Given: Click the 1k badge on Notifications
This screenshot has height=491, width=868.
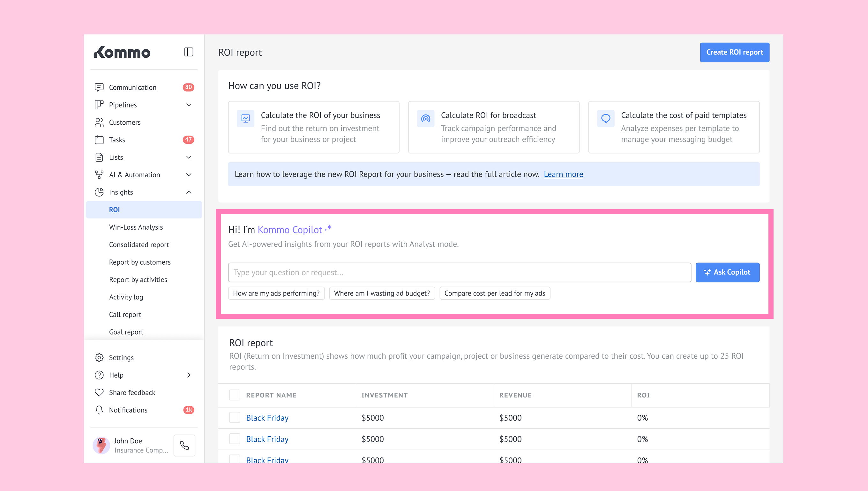Looking at the screenshot, I should click(189, 410).
